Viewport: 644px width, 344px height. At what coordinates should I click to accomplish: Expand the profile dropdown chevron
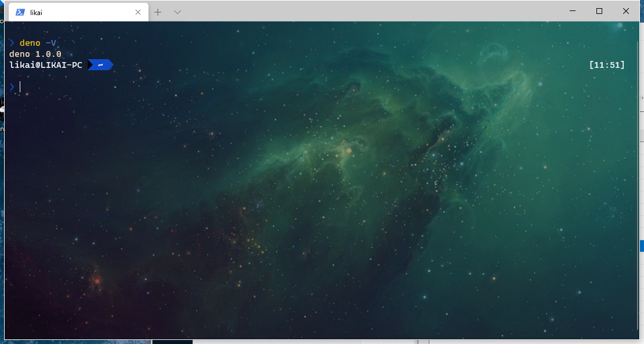[178, 12]
